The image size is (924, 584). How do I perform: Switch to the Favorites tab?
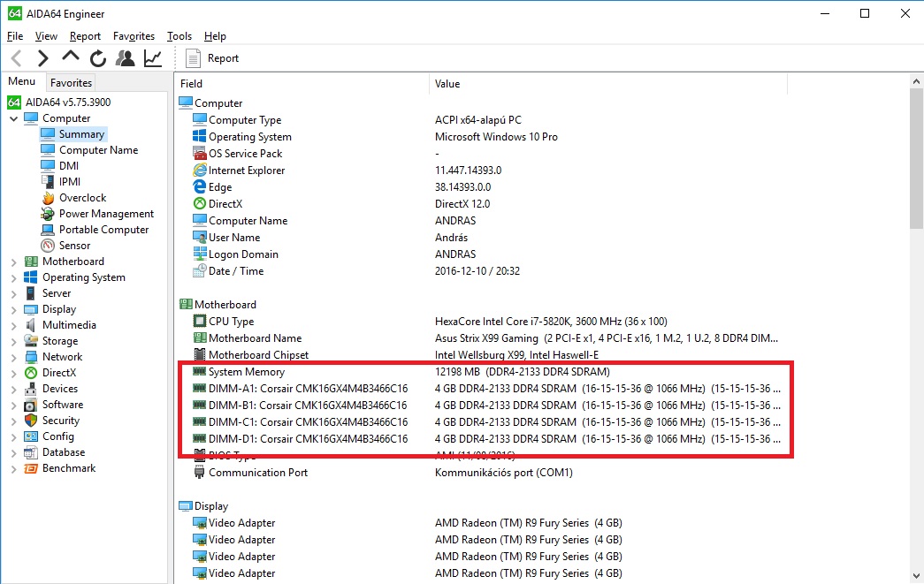coord(71,83)
